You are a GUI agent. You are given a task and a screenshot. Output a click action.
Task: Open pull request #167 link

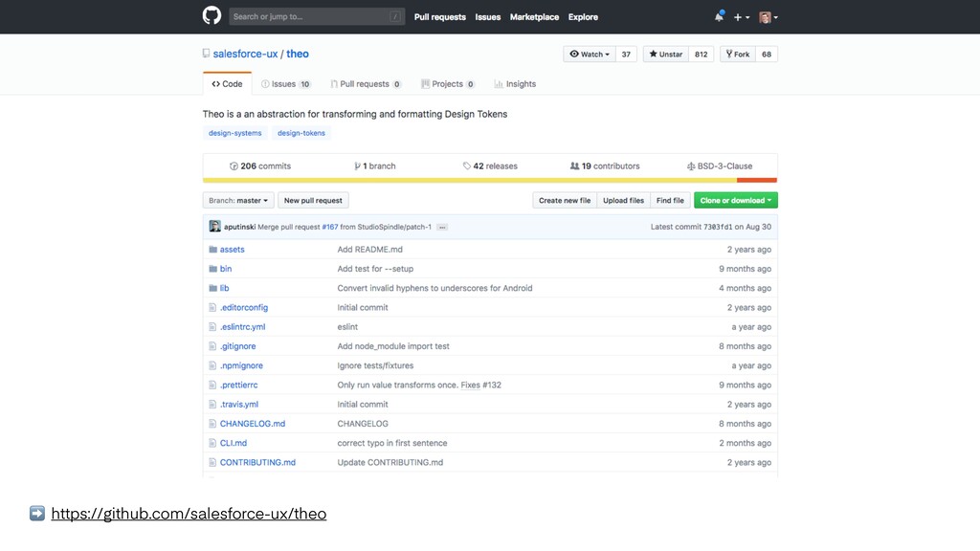click(x=330, y=227)
